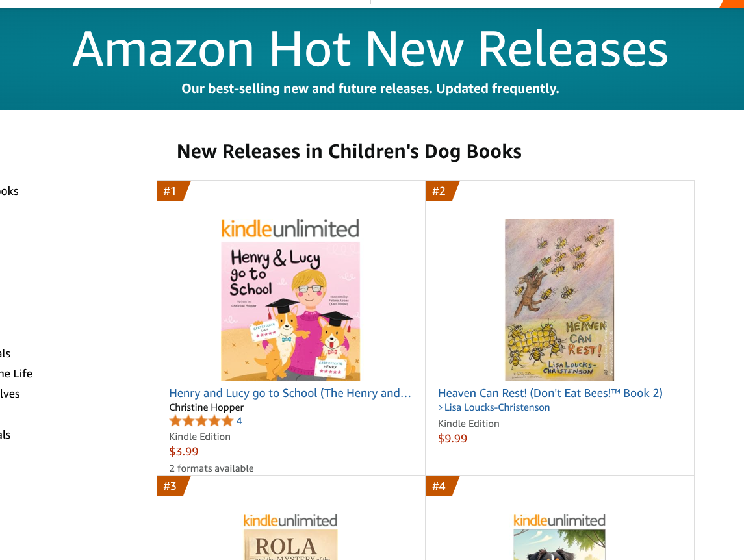Open the Henry & Lucy go to School cover
The height and width of the screenshot is (560, 744).
(x=290, y=311)
